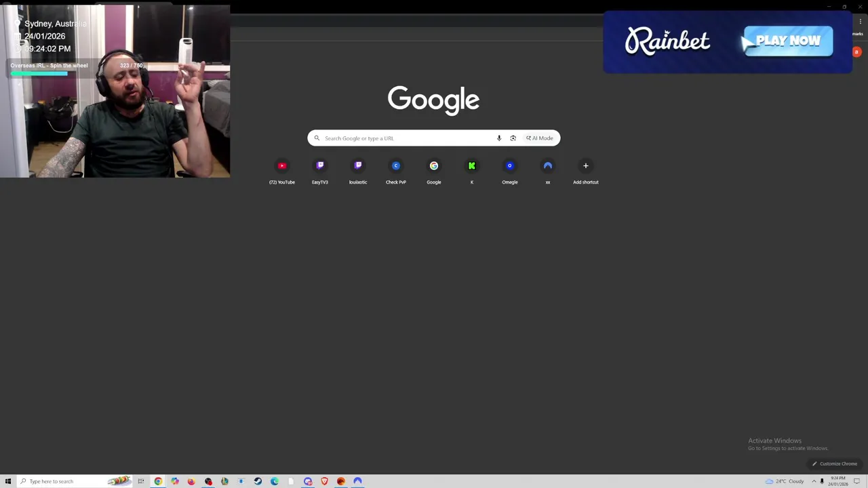
Task: Launch Steam from the taskbar
Action: click(258, 481)
